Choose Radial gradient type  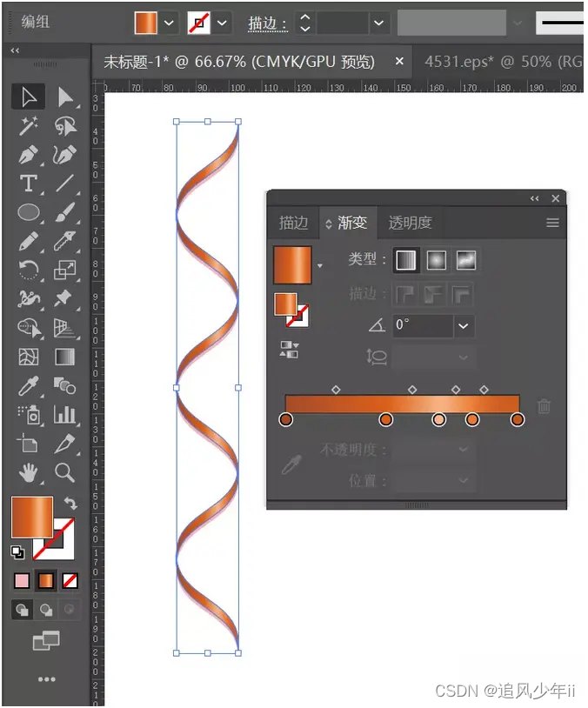coord(437,260)
